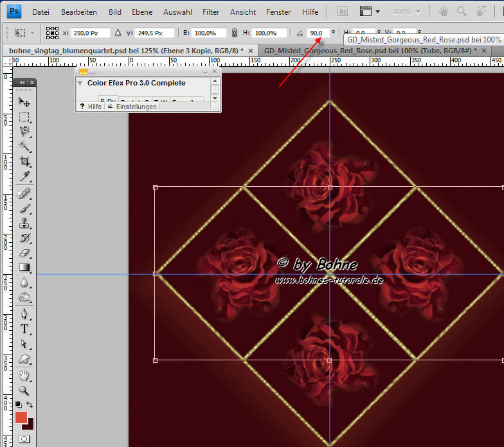This screenshot has height=447, width=504.
Task: Toggle relative positioning triangle for reference point
Action: point(118,33)
